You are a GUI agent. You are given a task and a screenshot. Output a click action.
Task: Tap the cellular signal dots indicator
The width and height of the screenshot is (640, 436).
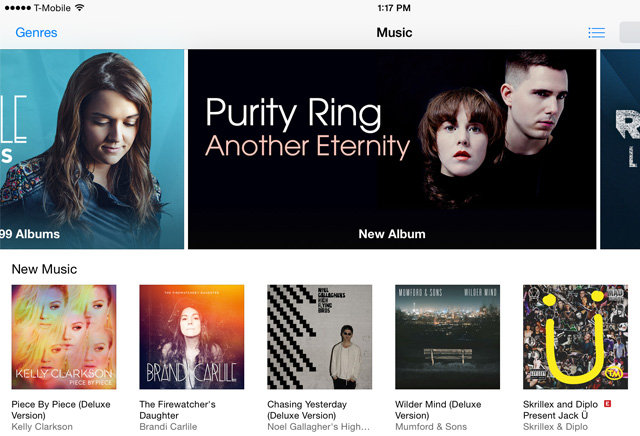18,8
